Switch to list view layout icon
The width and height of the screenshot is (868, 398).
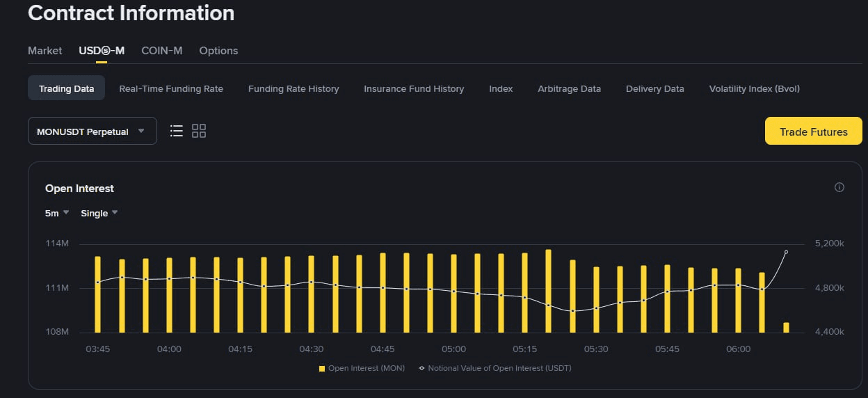pyautogui.click(x=177, y=131)
